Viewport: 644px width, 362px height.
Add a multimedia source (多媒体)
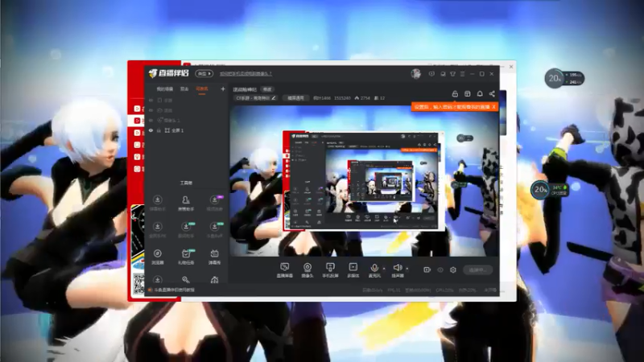pyautogui.click(x=353, y=270)
